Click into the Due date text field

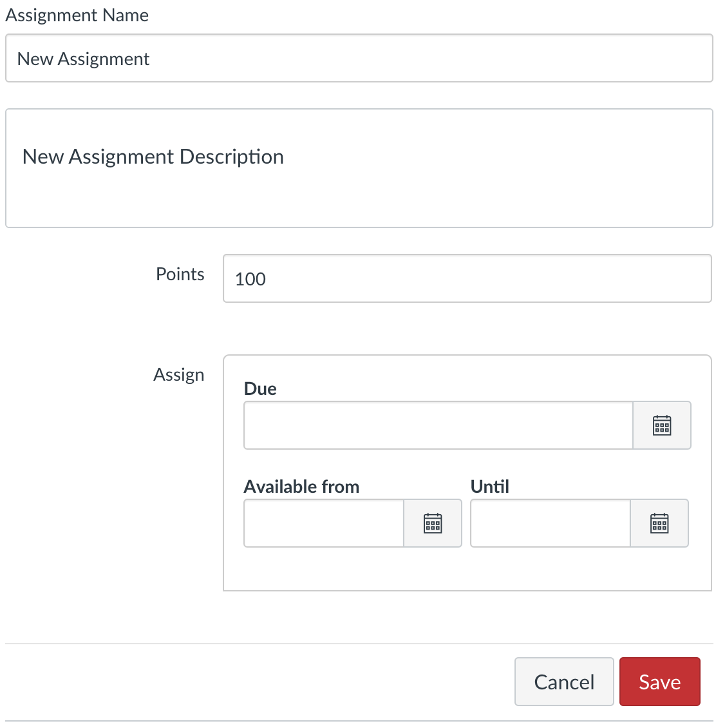(x=438, y=425)
